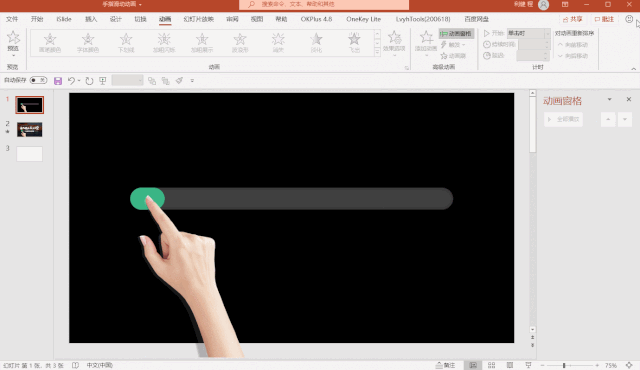
Task: Select the Bold Reveal emphasis animation
Action: pyautogui.click(x=202, y=43)
